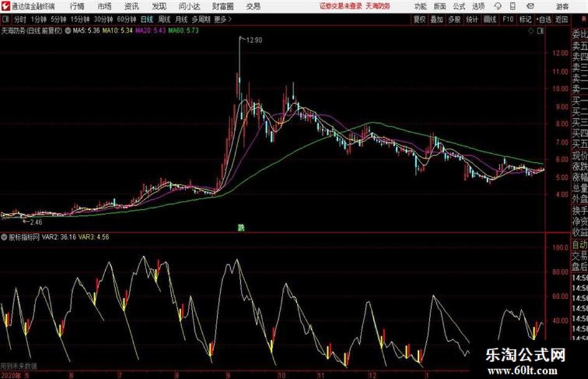
Task: Expand the indicator dropdown beside 股标指标网
Action: click(4, 237)
